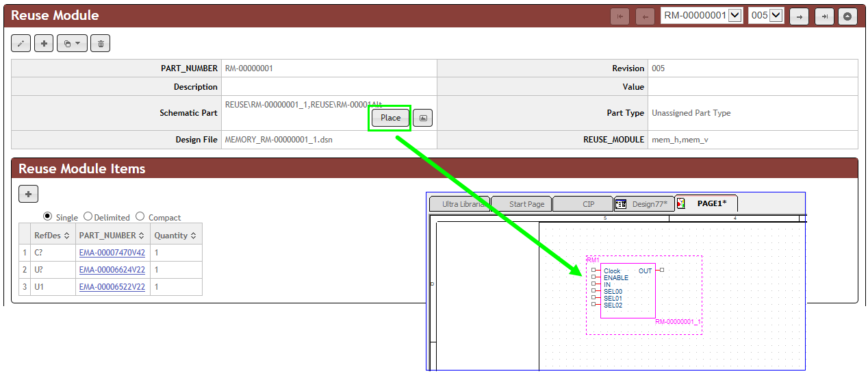
Task: Select the Compact radio option
Action: pyautogui.click(x=140, y=216)
